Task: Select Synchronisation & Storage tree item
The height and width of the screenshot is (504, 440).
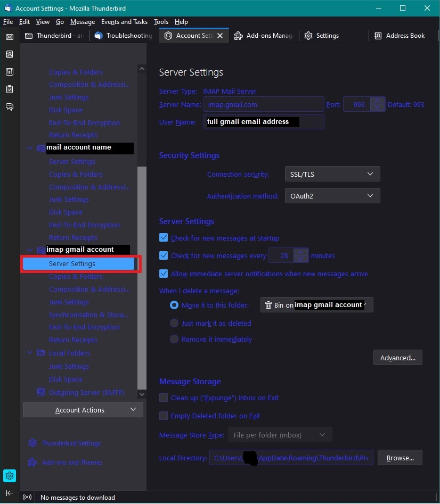Action: 89,315
